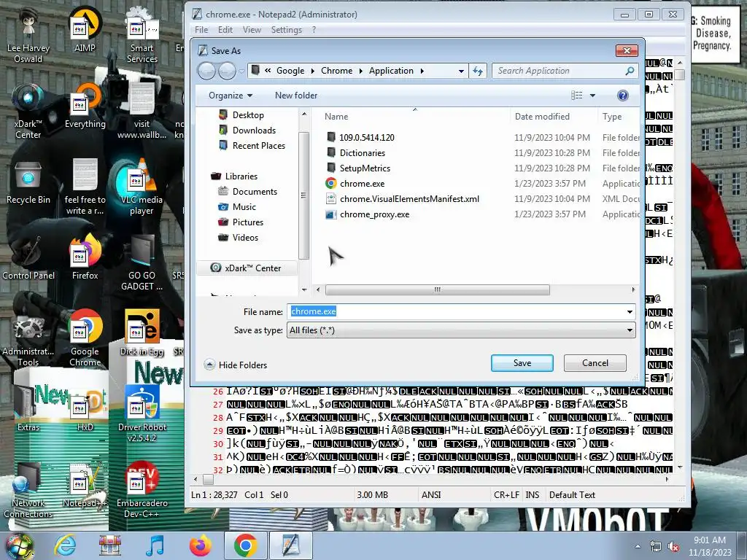Image resolution: width=747 pixels, height=560 pixels.
Task: Launch the Google Chrome desktop shortcut
Action: (x=85, y=338)
